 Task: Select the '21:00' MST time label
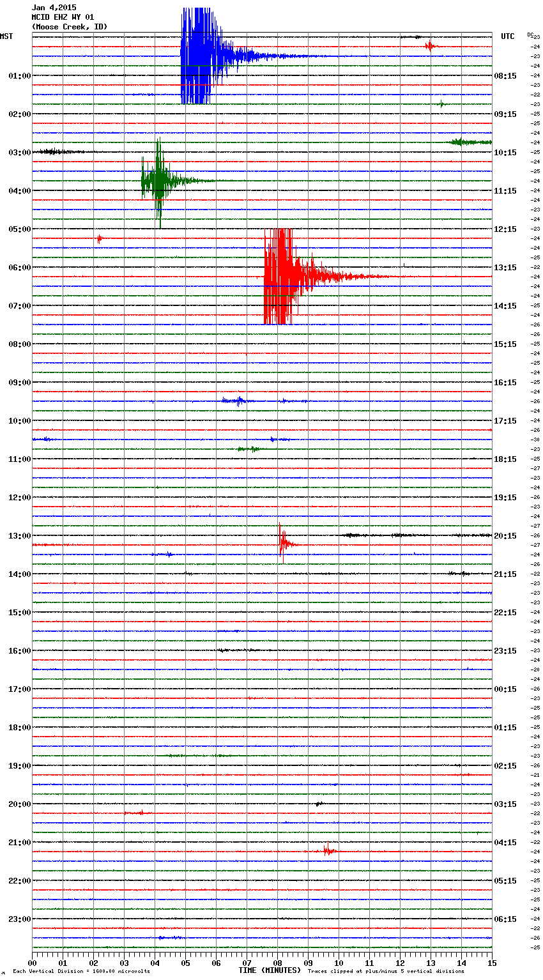pos(20,843)
